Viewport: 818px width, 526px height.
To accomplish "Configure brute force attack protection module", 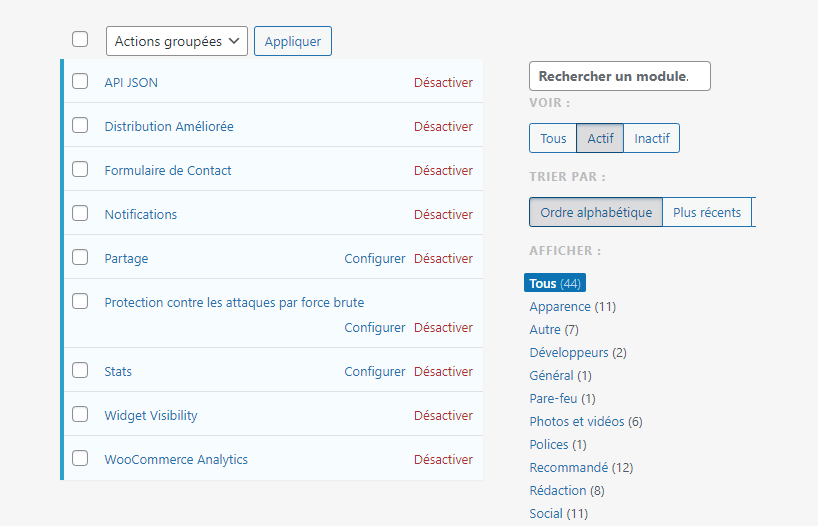I will [375, 327].
